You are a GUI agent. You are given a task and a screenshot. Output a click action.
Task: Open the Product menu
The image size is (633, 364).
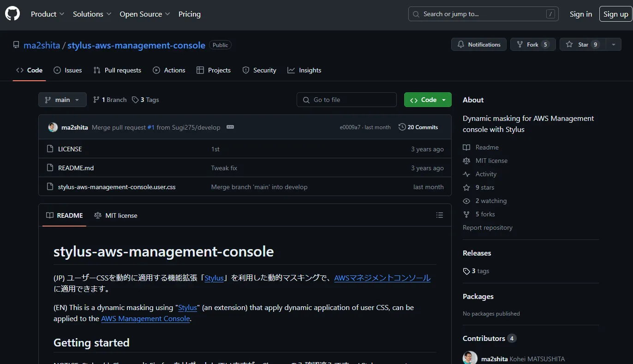pos(48,14)
